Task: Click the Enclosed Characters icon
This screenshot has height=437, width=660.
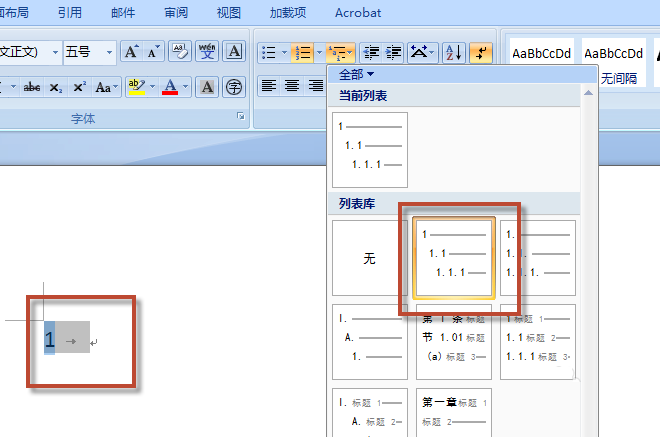Action: pos(234,87)
